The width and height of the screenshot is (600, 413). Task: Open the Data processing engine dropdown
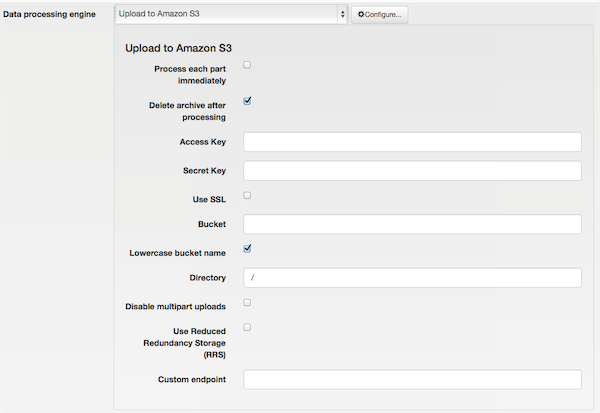click(231, 14)
